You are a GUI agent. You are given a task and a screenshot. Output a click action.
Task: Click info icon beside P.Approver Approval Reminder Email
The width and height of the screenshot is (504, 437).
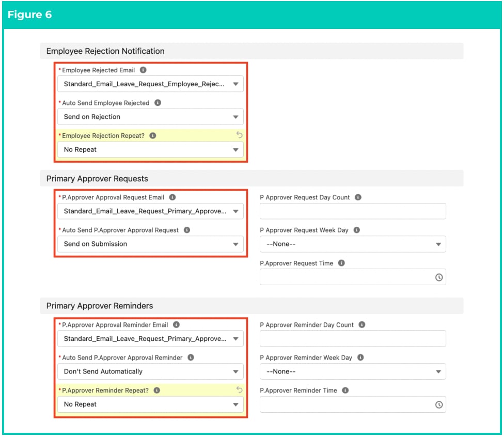[177, 325]
